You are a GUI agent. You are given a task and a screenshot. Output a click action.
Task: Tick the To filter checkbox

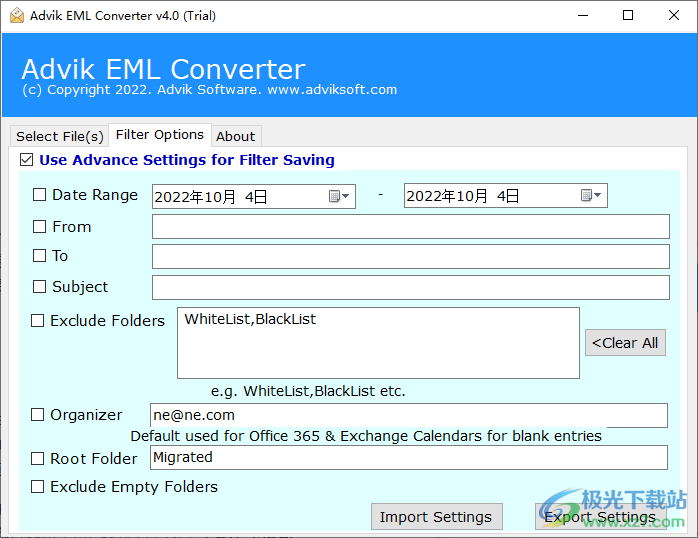(39, 255)
